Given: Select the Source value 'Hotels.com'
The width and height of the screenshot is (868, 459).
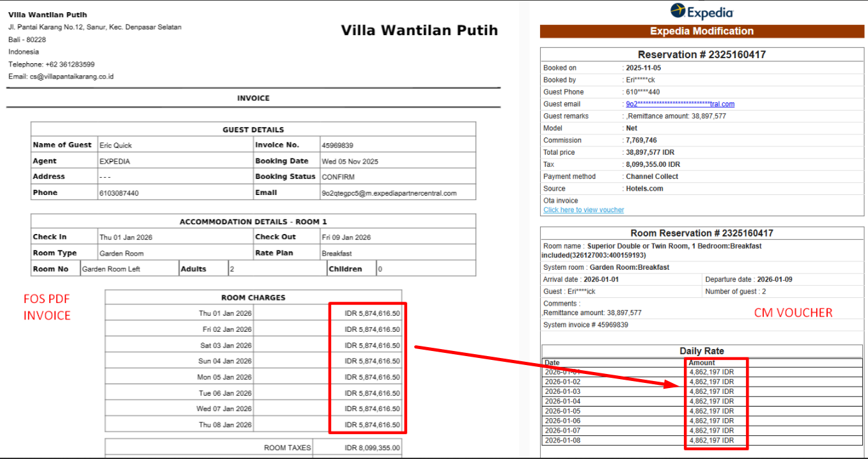Looking at the screenshot, I should (644, 189).
